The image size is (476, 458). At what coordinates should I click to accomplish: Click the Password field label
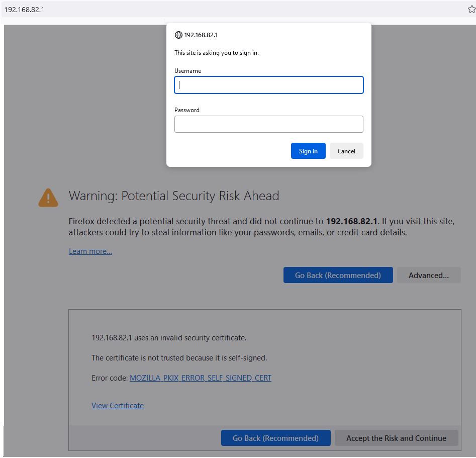click(x=186, y=110)
